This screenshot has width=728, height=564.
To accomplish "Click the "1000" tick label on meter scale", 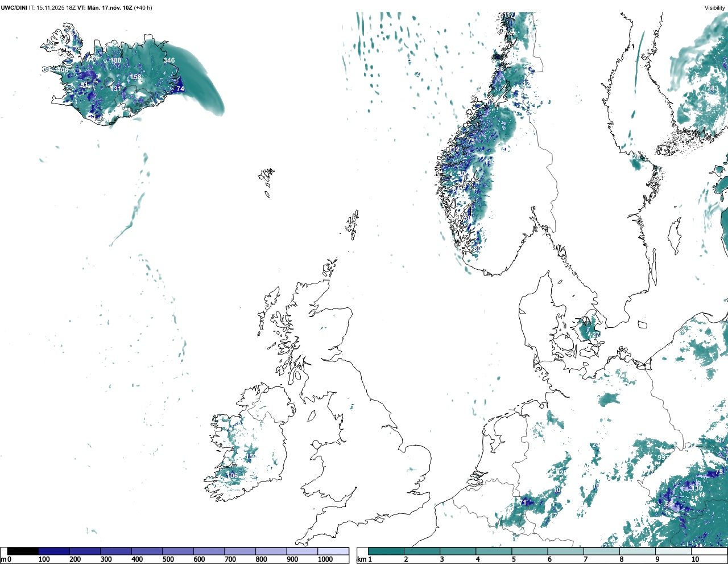I will pos(325,559).
